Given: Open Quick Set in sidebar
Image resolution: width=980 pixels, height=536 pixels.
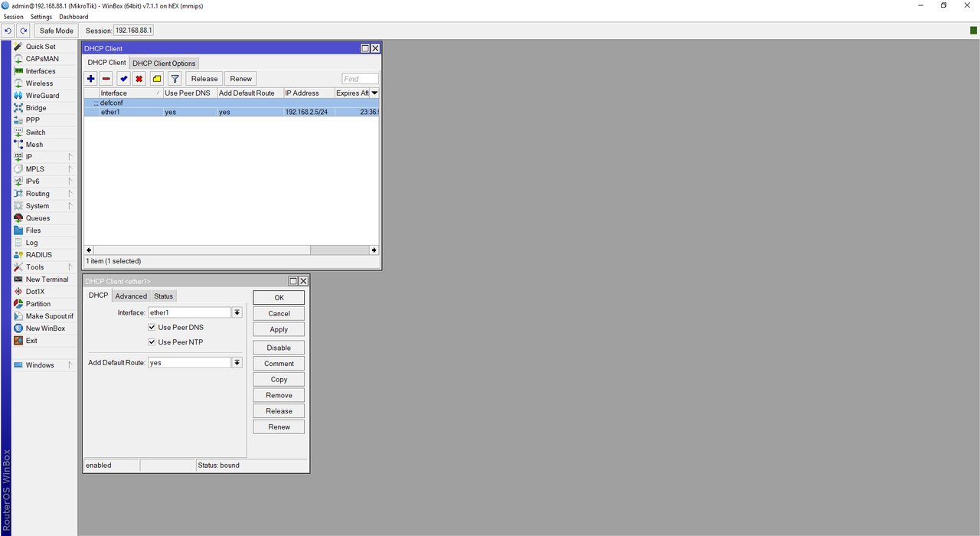Looking at the screenshot, I should click(40, 47).
